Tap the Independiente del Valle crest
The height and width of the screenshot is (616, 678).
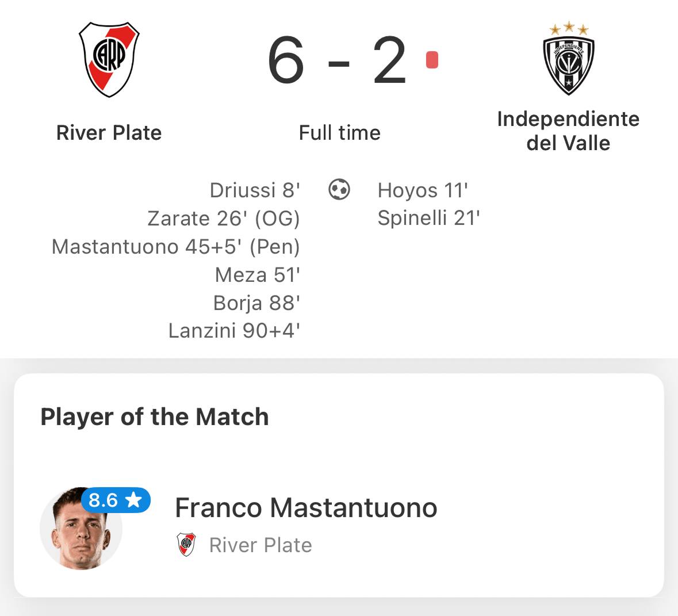click(569, 59)
